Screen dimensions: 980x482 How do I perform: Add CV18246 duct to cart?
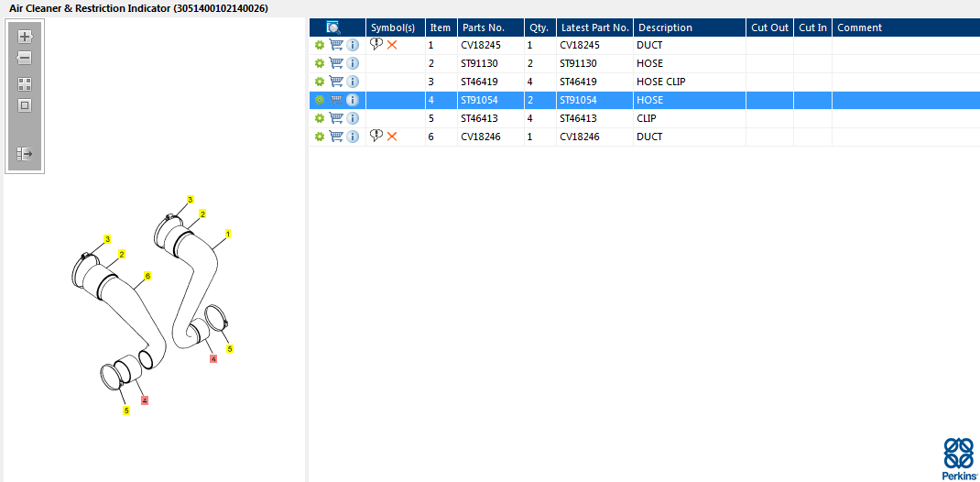pyautogui.click(x=336, y=137)
